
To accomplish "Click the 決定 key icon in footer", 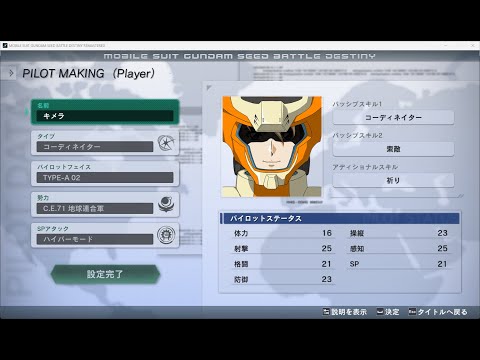I will tap(380, 312).
